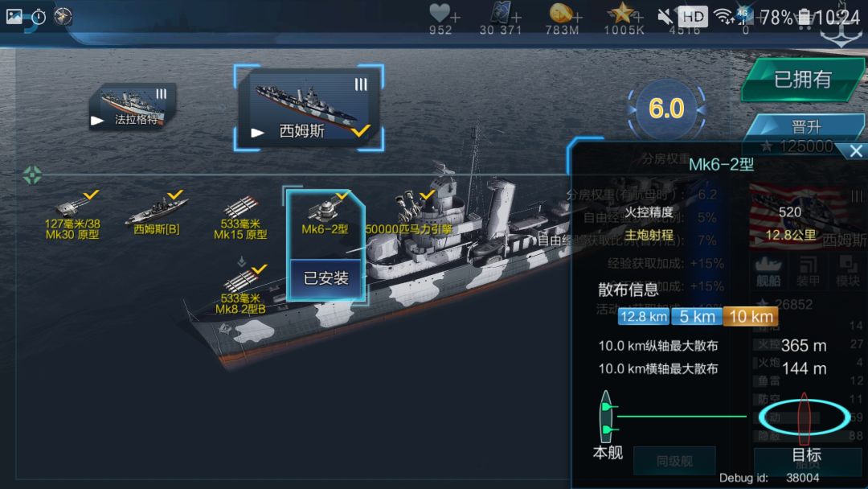This screenshot has width=868, height=489.
Task: Select the 50000匹马力引擎 engine module
Action: 409,213
